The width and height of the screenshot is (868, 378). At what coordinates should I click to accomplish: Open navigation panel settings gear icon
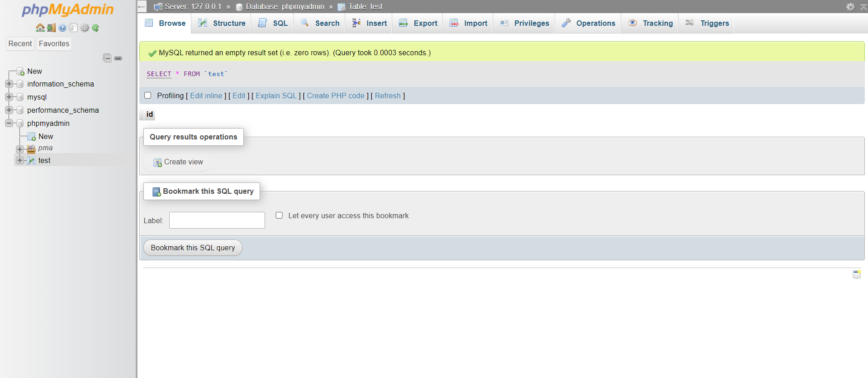(85, 28)
